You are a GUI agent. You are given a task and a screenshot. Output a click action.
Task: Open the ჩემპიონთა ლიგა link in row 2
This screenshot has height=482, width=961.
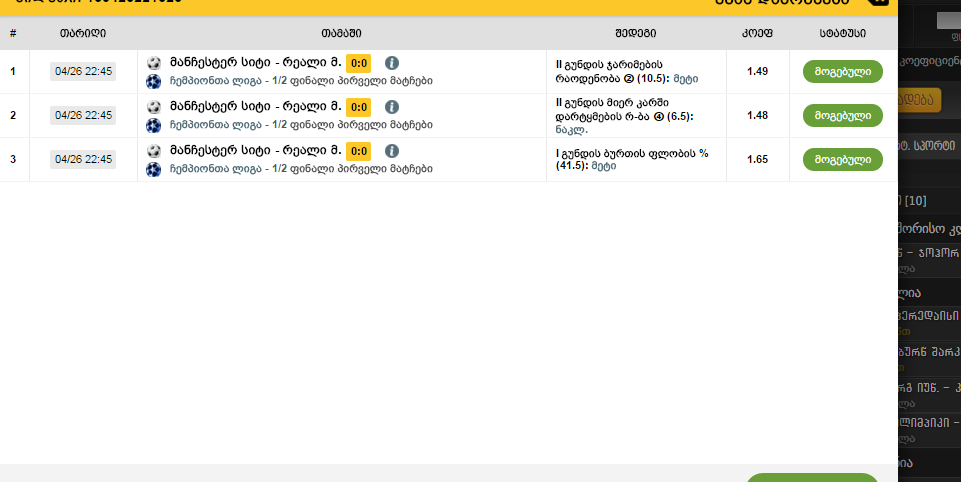coord(216,125)
